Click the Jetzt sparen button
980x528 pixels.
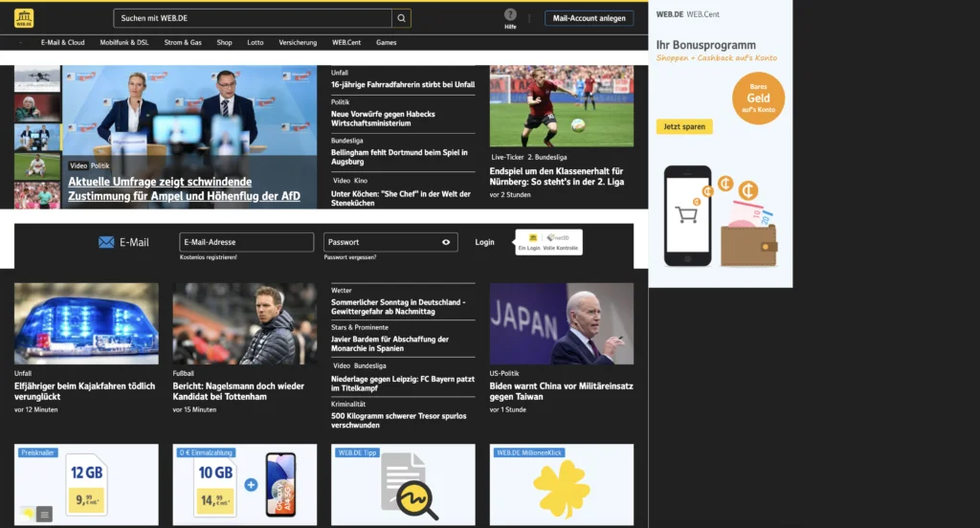[684, 126]
